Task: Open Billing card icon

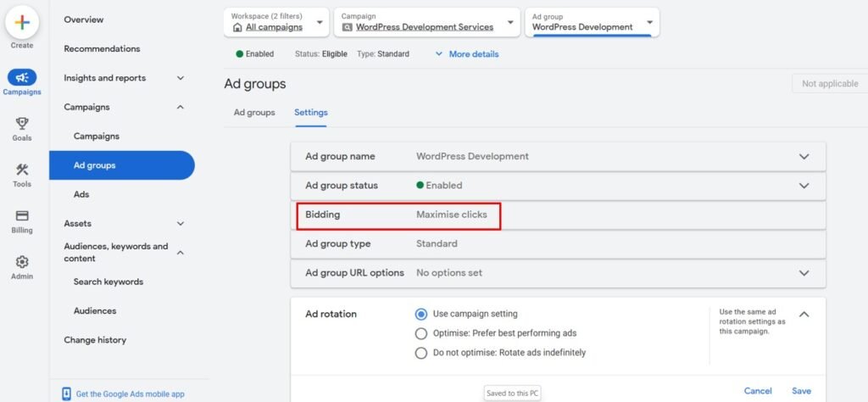Action: click(22, 215)
